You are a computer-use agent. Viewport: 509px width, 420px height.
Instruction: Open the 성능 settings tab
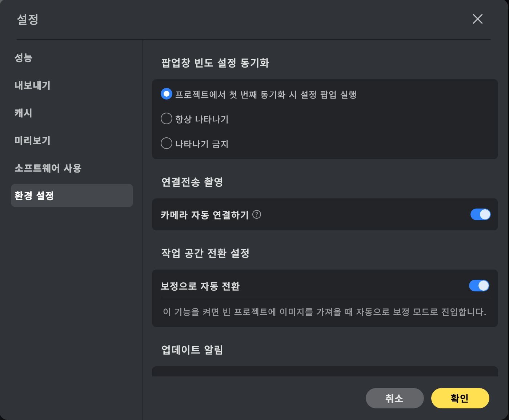pos(24,57)
